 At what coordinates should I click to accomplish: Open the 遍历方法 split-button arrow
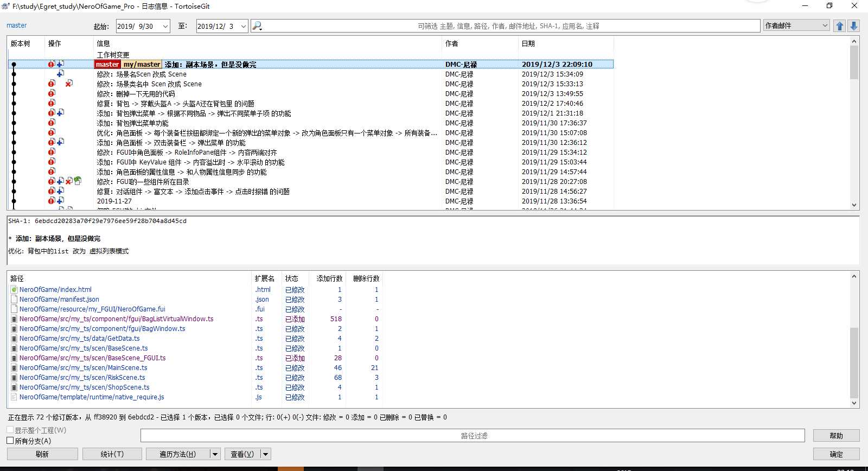pos(215,454)
